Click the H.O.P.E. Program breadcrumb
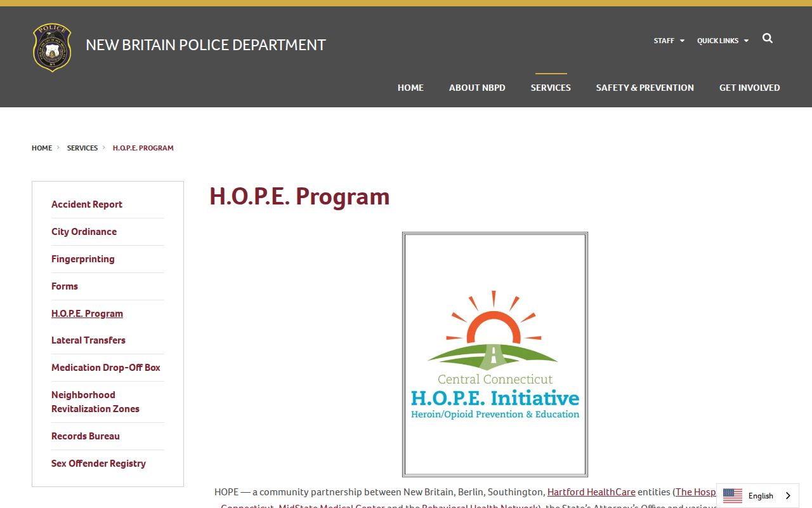This screenshot has height=508, width=812. point(143,148)
